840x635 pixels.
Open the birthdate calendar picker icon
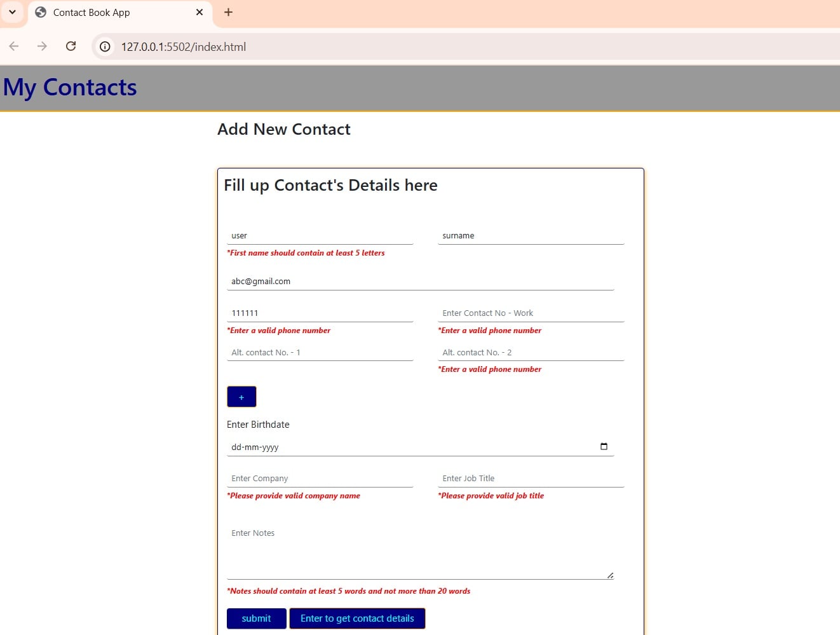[604, 446]
